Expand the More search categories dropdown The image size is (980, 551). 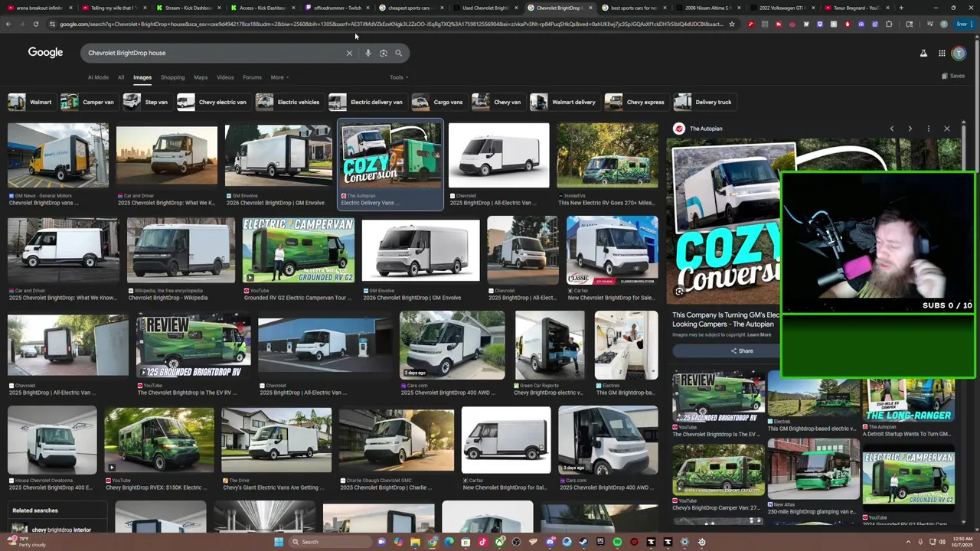[x=279, y=77]
